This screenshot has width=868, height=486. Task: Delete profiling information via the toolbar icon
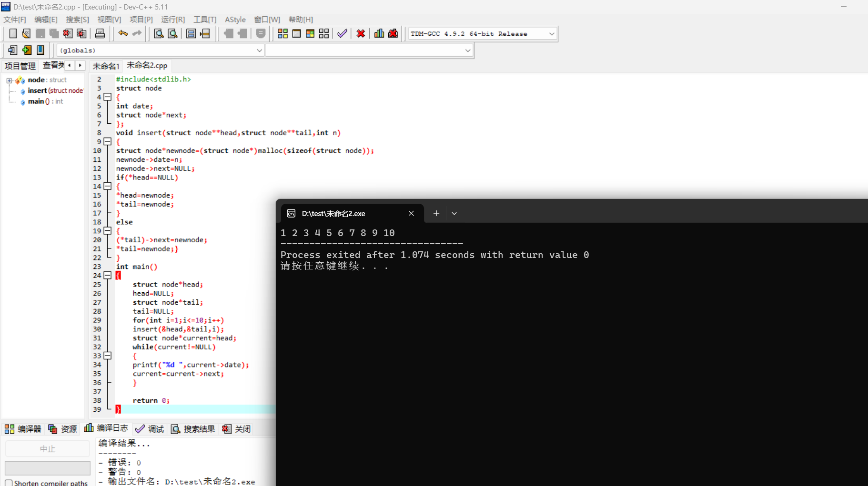pyautogui.click(x=393, y=33)
